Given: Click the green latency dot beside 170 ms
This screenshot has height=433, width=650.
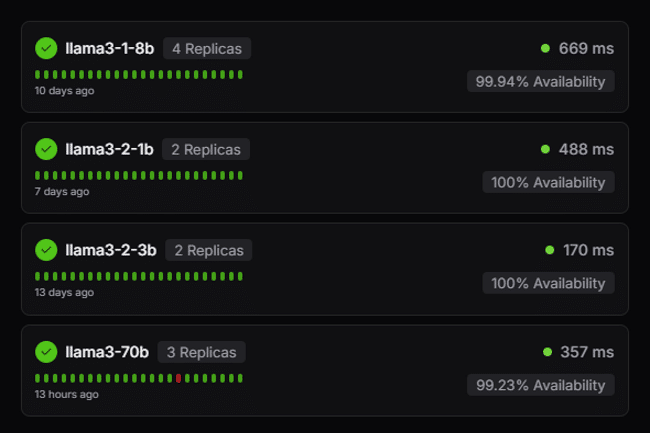Looking at the screenshot, I should [550, 250].
